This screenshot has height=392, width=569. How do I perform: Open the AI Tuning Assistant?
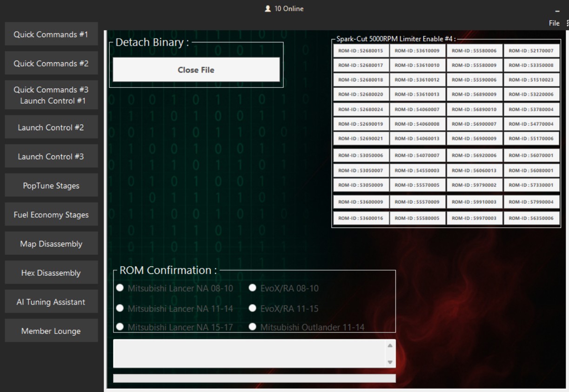(x=51, y=302)
